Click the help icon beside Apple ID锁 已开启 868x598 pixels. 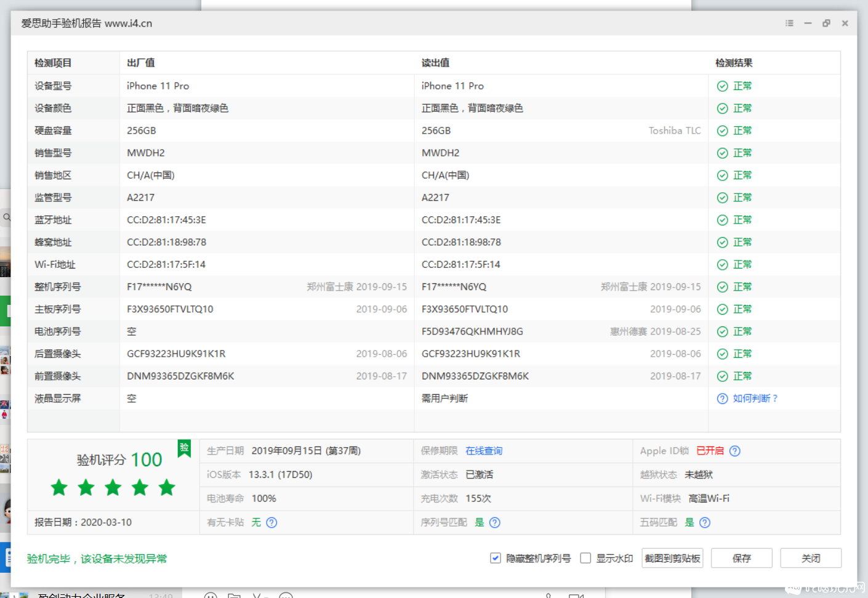tap(735, 451)
